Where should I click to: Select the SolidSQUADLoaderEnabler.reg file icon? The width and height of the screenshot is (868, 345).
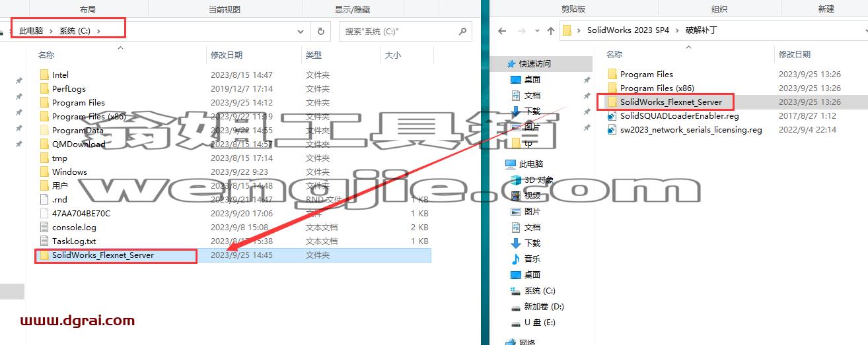click(x=612, y=115)
